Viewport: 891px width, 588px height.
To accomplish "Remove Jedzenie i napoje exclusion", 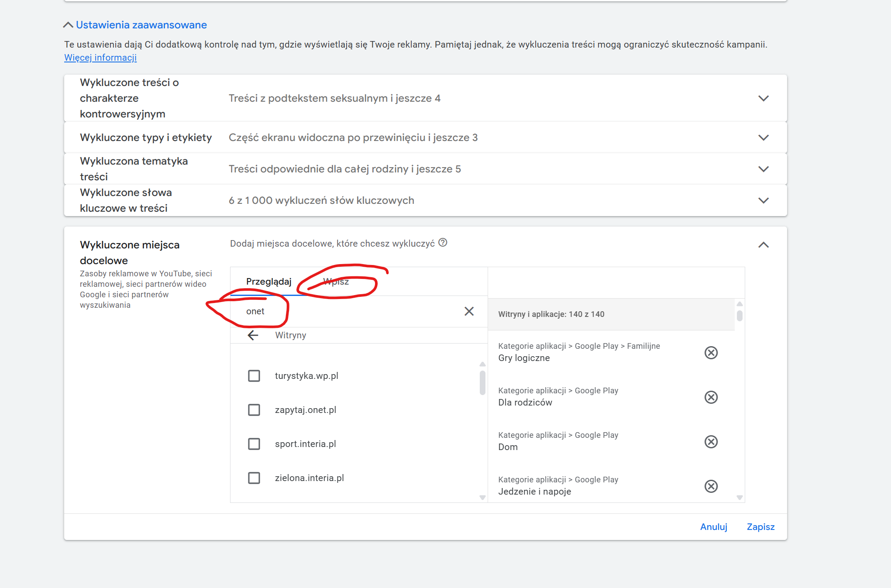I will pyautogui.click(x=711, y=486).
